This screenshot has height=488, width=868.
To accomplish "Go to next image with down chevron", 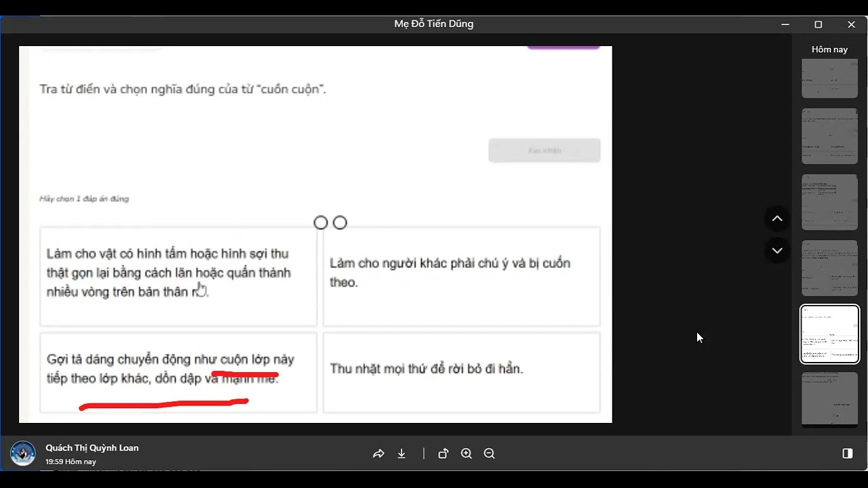I will (777, 250).
